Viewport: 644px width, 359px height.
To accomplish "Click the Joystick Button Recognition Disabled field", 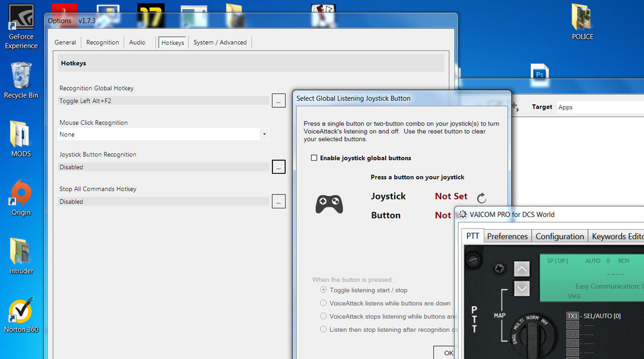I will 164,167.
